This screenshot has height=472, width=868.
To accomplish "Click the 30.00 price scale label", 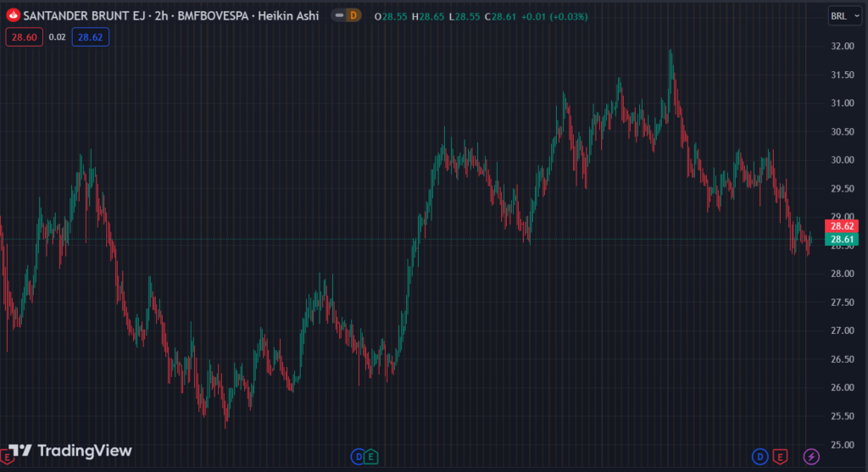I will pyautogui.click(x=842, y=160).
